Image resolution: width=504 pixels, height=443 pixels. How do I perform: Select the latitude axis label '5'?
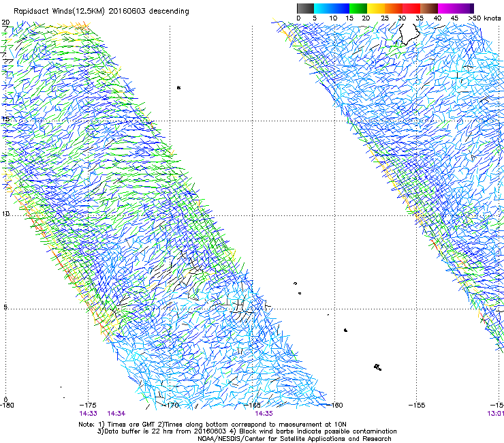click(5, 307)
